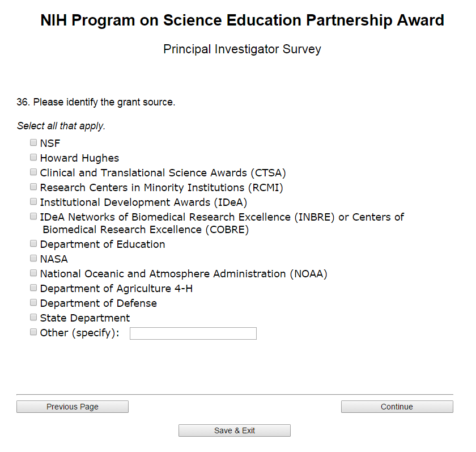Screen dimensions: 476x452
Task: Select the State Department checkbox
Action: [x=33, y=318]
